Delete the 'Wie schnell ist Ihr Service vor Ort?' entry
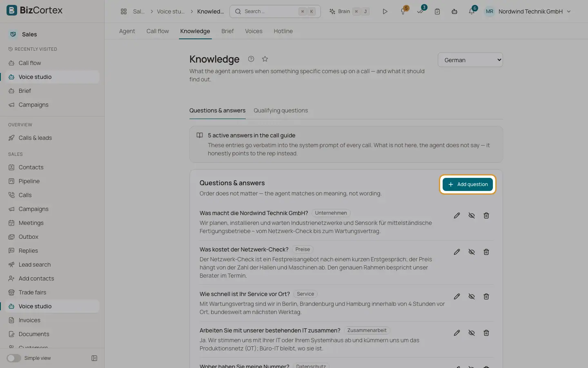Viewport: 588px width, 368px height. tap(486, 296)
